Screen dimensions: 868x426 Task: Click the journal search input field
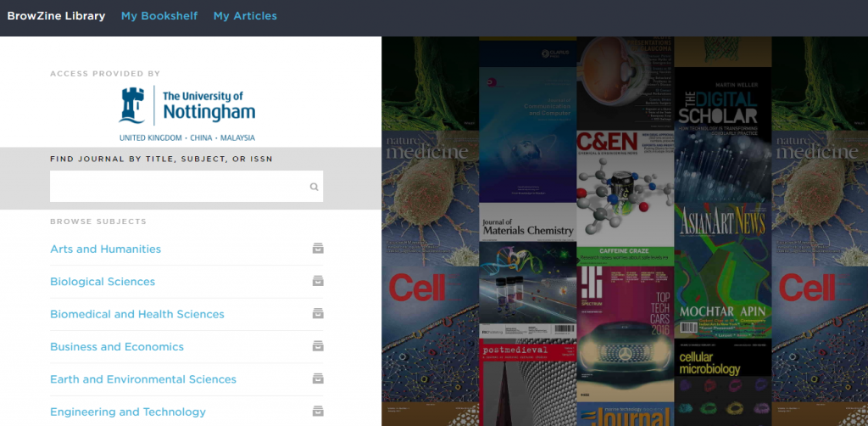178,187
